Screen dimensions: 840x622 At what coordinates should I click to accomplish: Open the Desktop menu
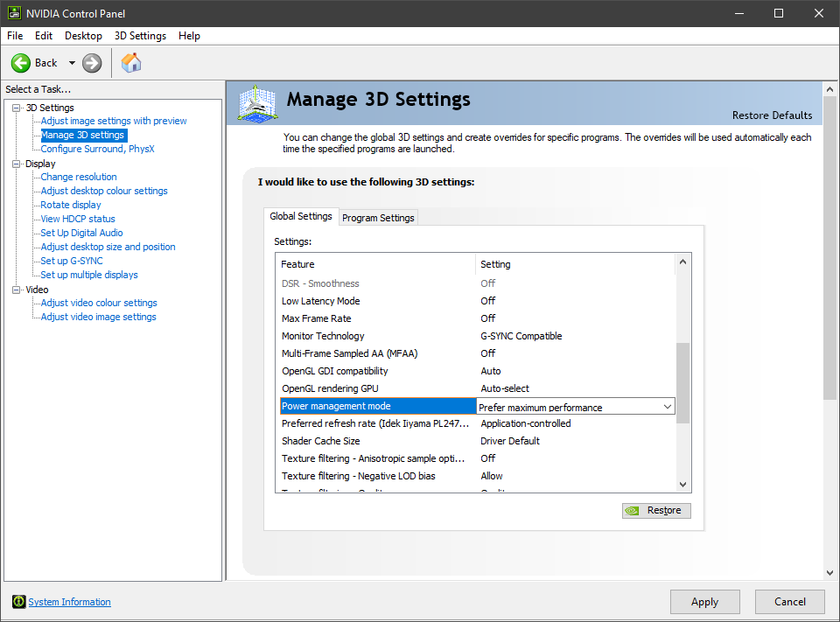(x=84, y=36)
